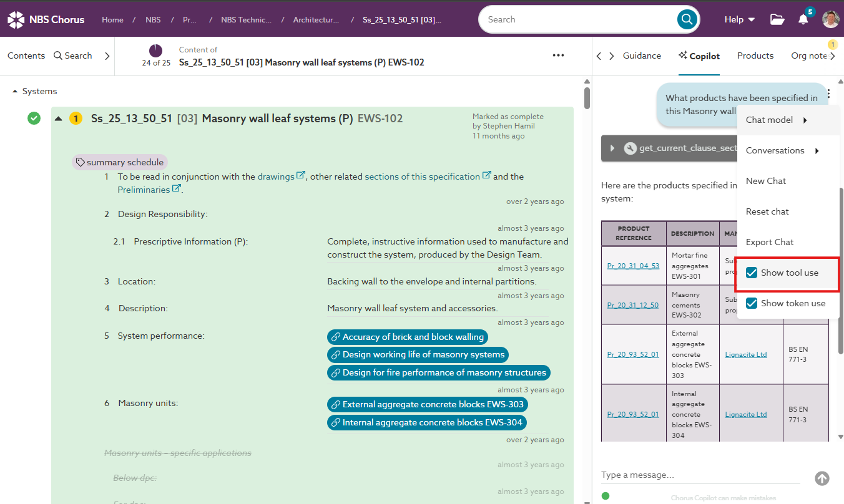Open Design working life of masonry systems
Image resolution: width=844 pixels, height=504 pixels.
[x=418, y=354]
